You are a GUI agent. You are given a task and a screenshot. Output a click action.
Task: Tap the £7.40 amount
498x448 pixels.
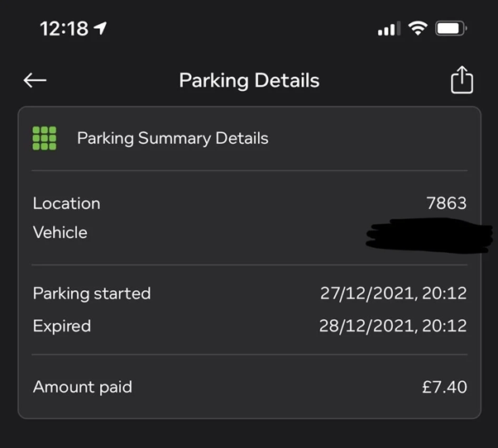(x=444, y=387)
